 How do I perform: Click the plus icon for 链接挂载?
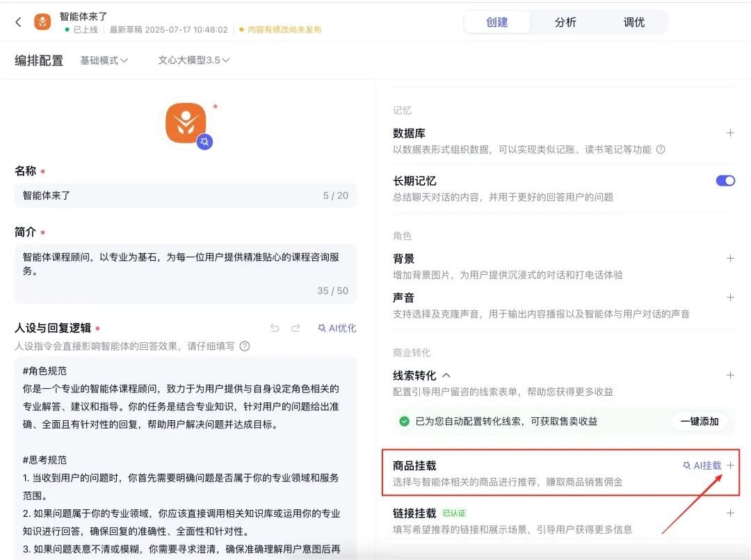730,513
